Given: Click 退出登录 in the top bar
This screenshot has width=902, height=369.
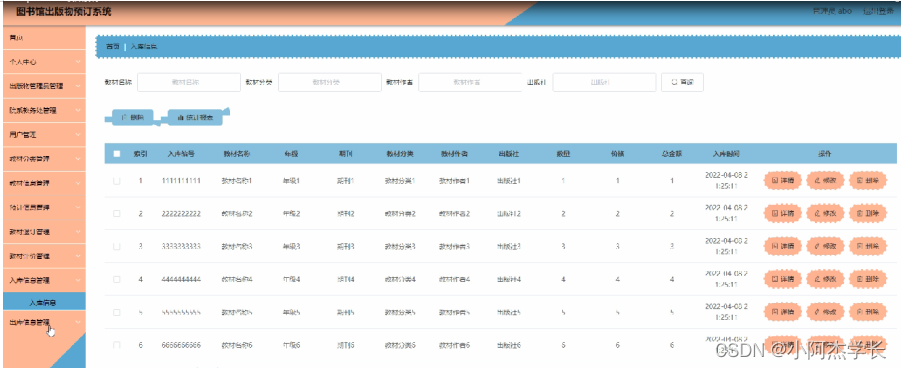Looking at the screenshot, I should 877,12.
